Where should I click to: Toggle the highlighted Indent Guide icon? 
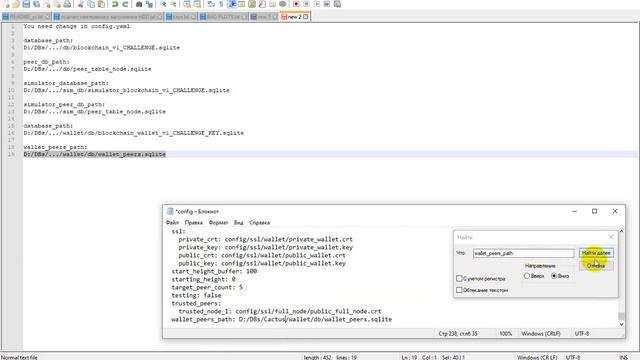[x=231, y=4]
